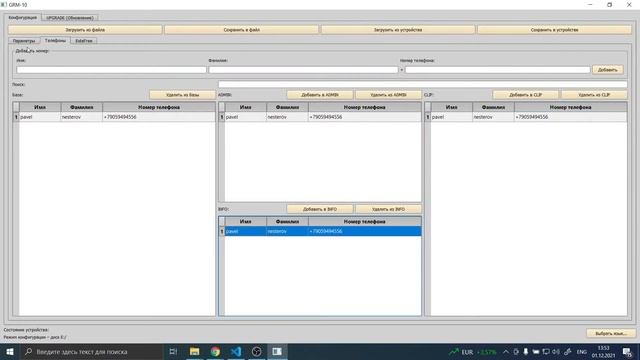The height and width of the screenshot is (360, 640).
Task: Open the third sub-tab after Телефоны
Action: 84,41
